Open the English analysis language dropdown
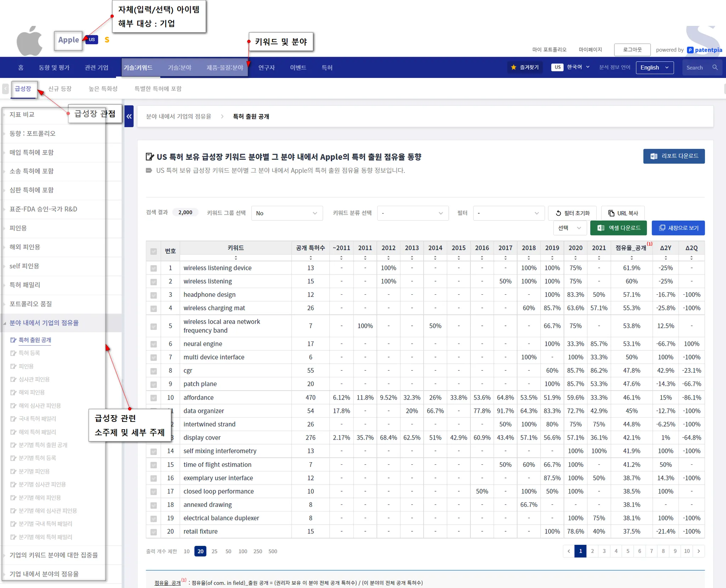The image size is (726, 588). tap(654, 67)
